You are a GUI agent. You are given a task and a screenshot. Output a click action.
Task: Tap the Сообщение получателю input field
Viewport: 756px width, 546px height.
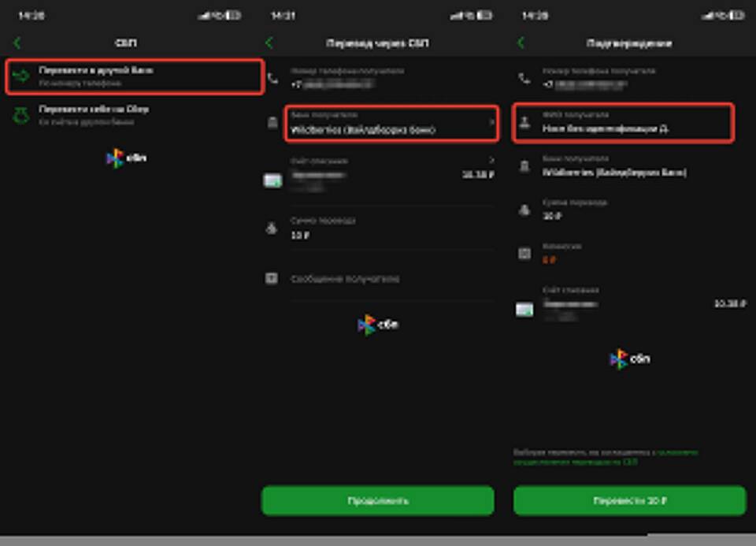tap(386, 279)
